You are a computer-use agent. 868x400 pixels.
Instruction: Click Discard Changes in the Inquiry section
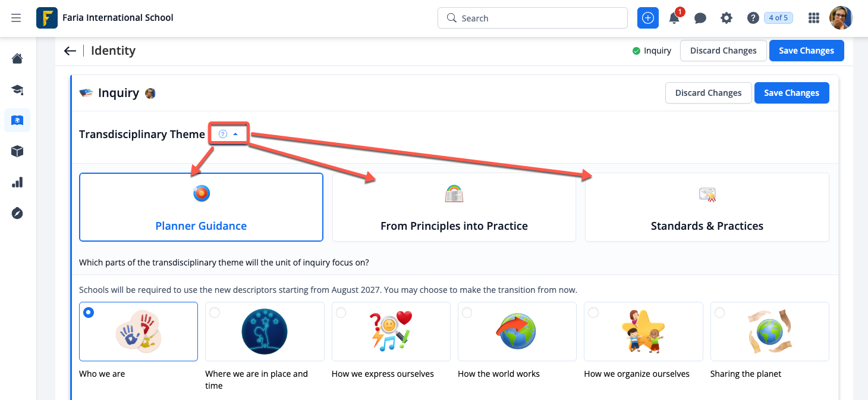click(708, 93)
